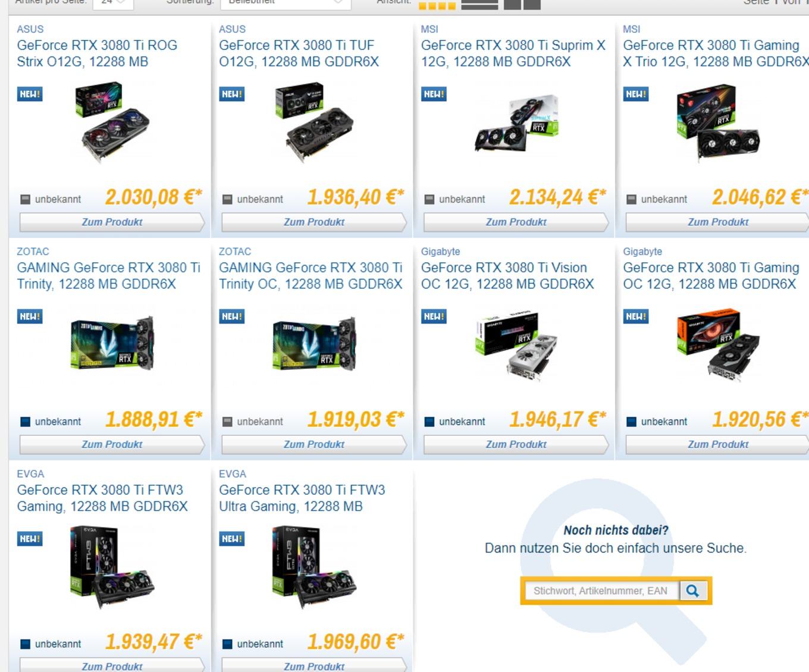809x672 pixels.
Task: Click NEW badge on ASUS ROG Strix
Action: 30,94
